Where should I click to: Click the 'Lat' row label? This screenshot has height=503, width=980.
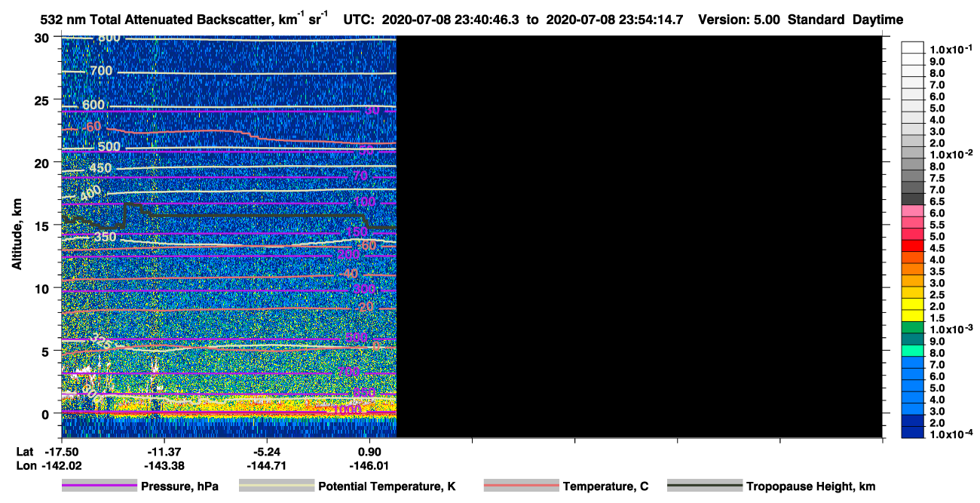coord(24,451)
